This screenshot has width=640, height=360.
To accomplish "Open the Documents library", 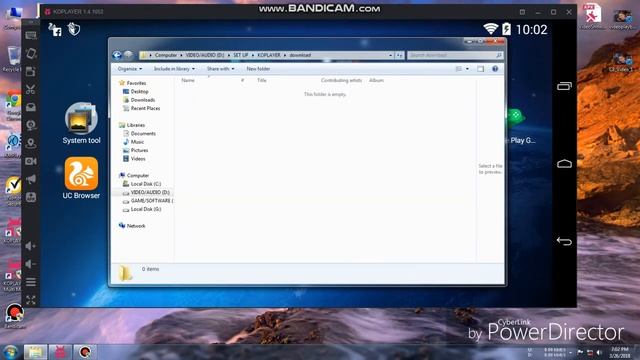I will 140,133.
